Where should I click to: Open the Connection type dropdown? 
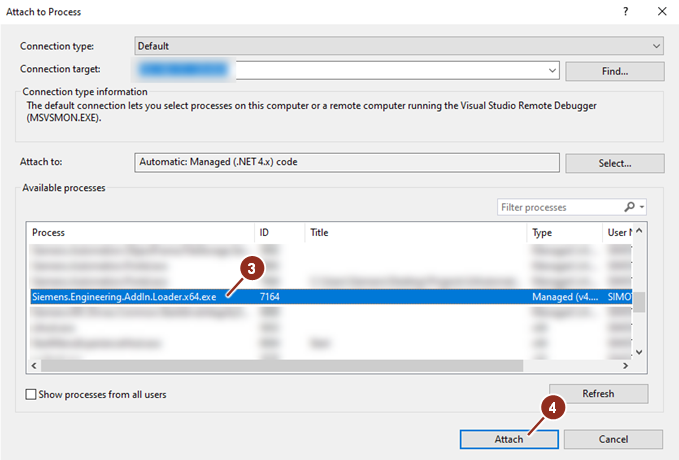(x=399, y=46)
